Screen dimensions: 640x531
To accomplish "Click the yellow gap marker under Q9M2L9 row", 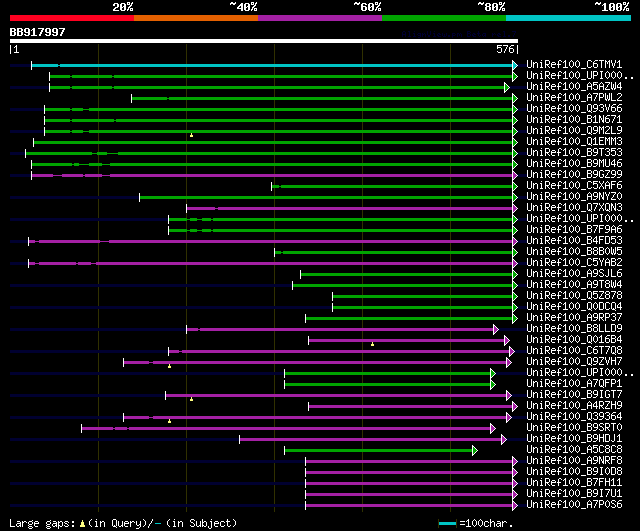I will click(191, 135).
